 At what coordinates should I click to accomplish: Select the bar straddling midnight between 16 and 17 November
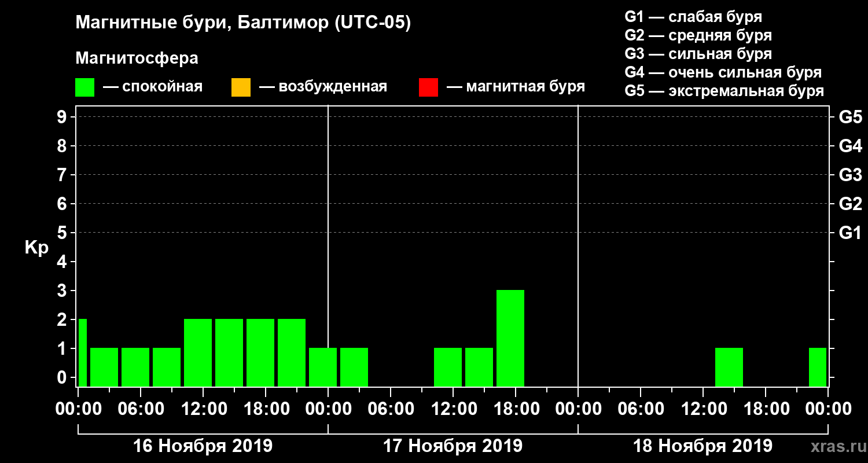point(323,367)
